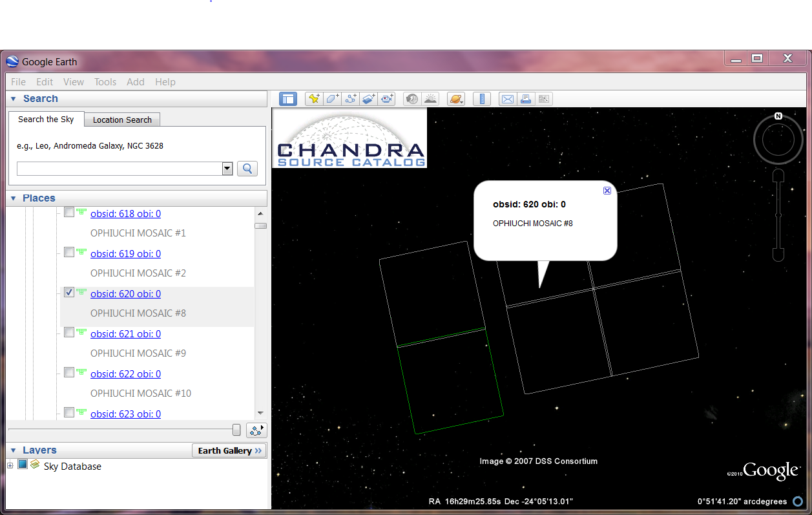Click the Record a Tour camera icon

388,99
